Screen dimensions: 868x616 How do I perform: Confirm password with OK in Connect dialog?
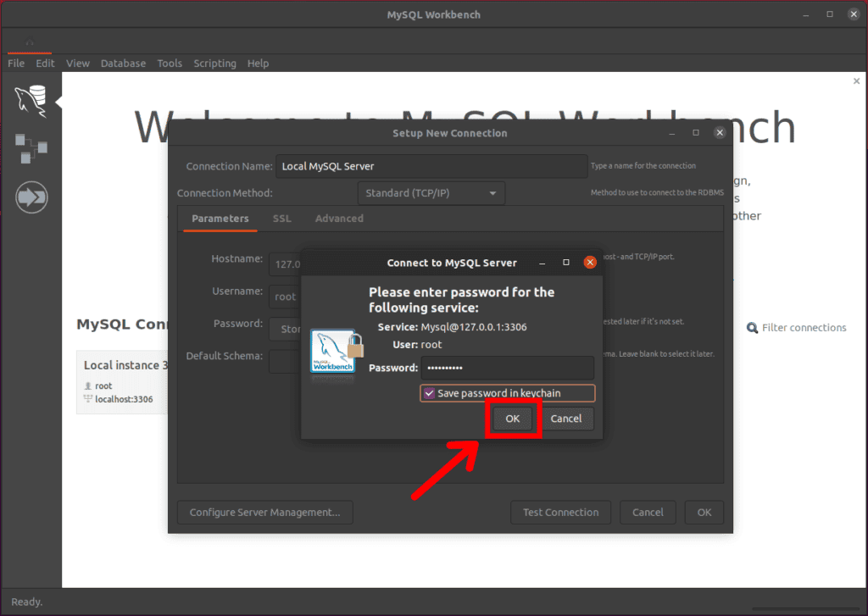[513, 419]
